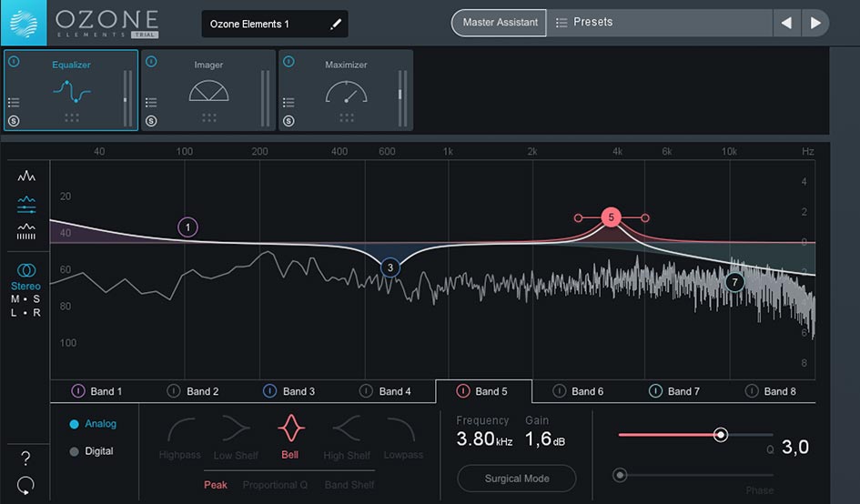This screenshot has height=504, width=860.
Task: Choose Peak bell sub-type
Action: (x=216, y=485)
